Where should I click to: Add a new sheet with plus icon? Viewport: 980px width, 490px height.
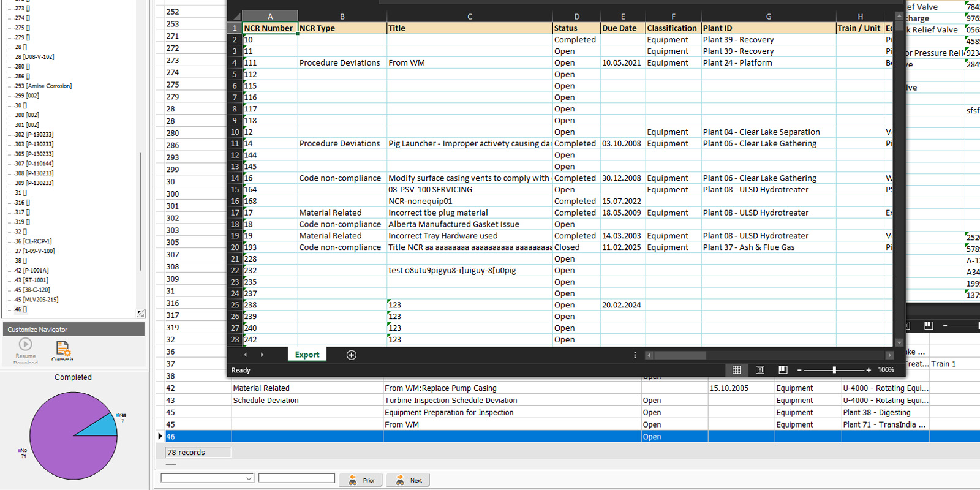[352, 355]
